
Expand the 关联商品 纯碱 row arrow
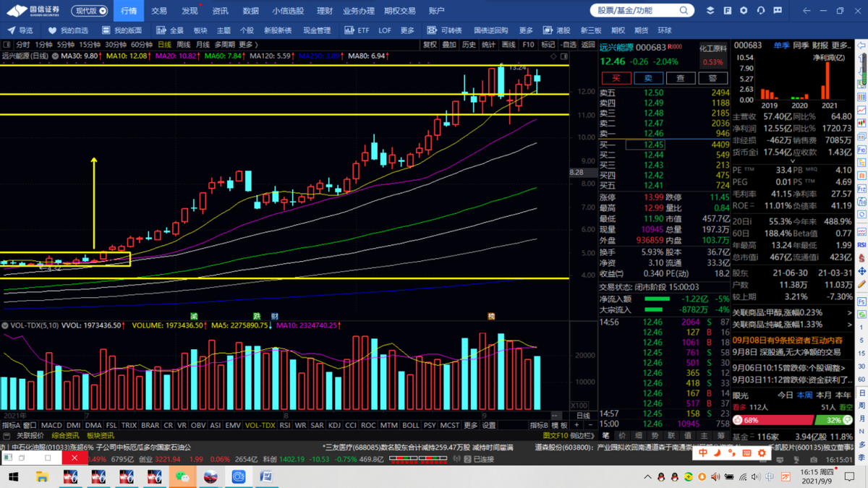point(850,325)
